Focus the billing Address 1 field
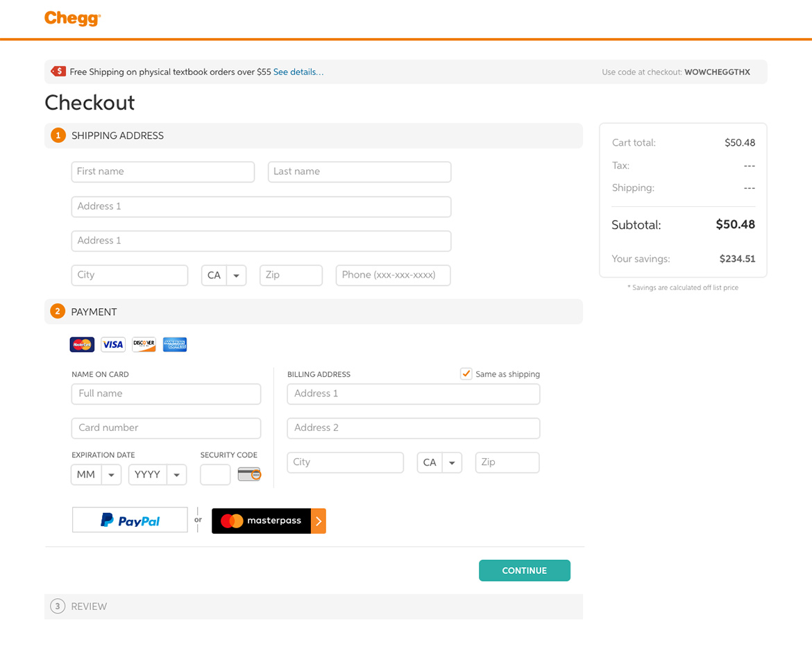Screen dimensions: 812x660 coord(413,394)
